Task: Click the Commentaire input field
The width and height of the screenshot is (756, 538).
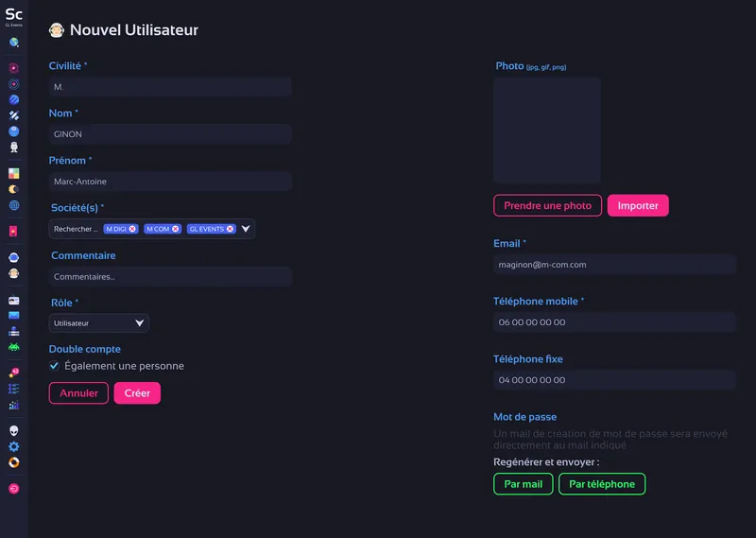Action: (170, 276)
